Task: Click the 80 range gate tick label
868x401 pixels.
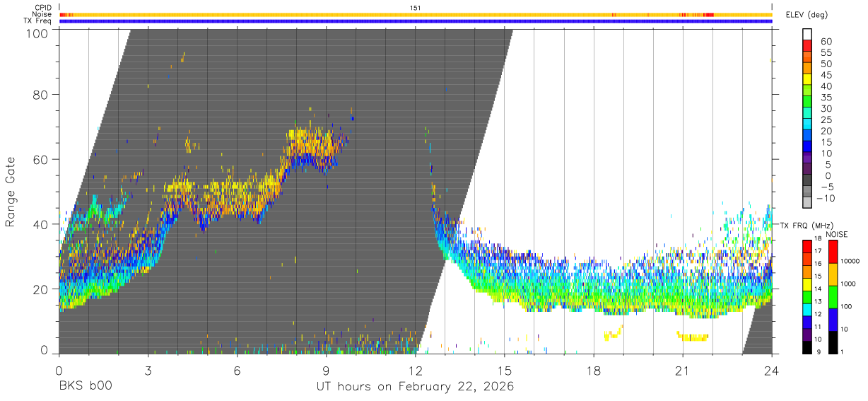Action: pyautogui.click(x=42, y=95)
